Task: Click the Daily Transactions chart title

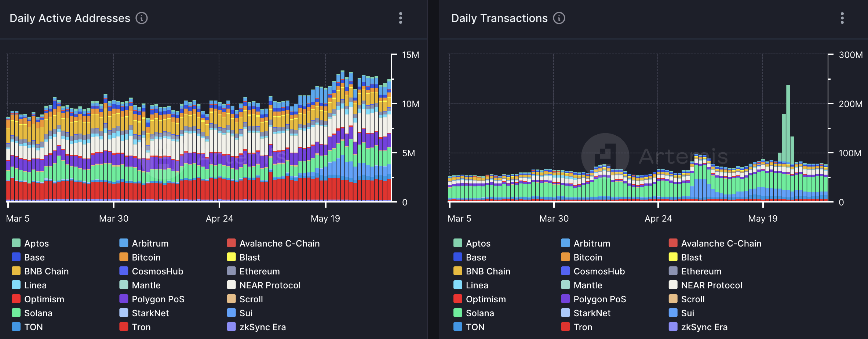Action: (499, 18)
